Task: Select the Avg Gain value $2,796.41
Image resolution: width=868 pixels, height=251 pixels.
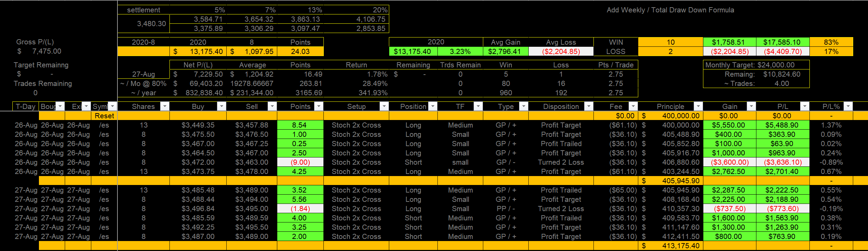Action: (506, 52)
